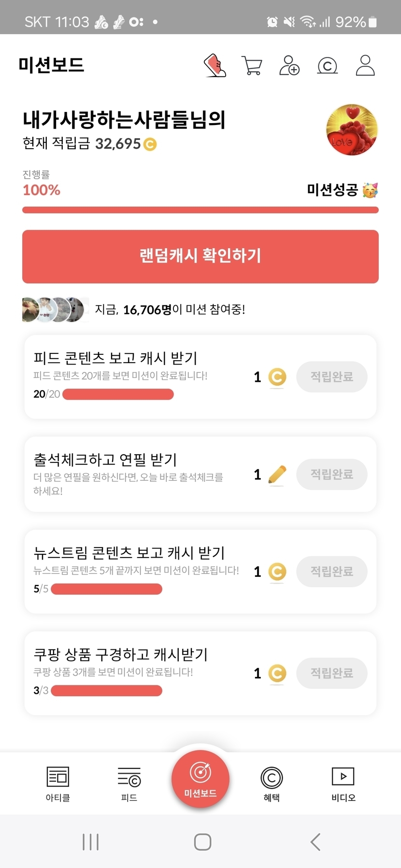The height and width of the screenshot is (868, 401).
Task: Tap the invite friend icon
Action: click(x=289, y=66)
